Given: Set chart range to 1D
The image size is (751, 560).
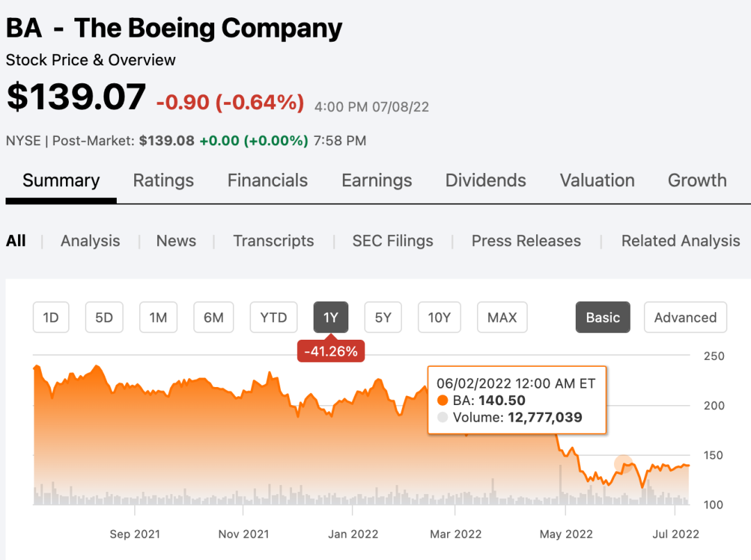Looking at the screenshot, I should pos(51,318).
